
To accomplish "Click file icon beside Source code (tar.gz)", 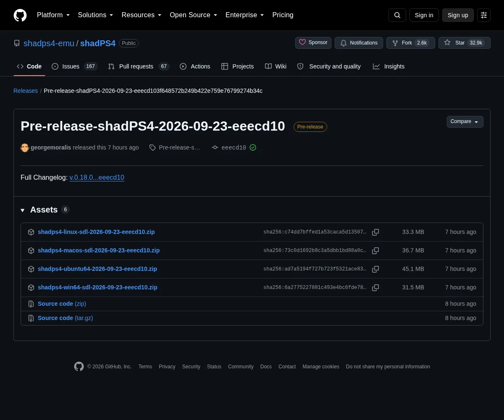I will point(31,318).
